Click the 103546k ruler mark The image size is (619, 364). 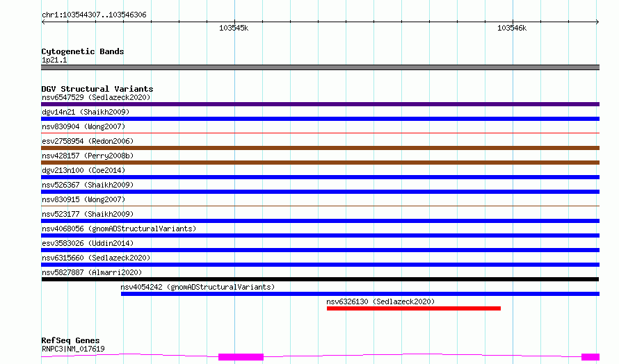pos(512,28)
